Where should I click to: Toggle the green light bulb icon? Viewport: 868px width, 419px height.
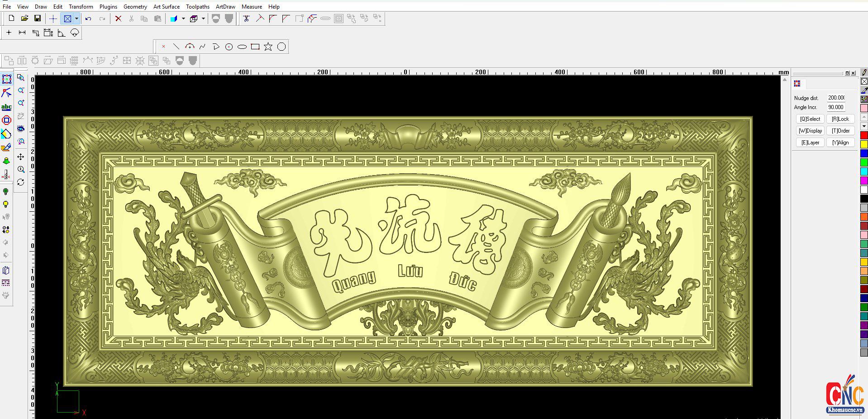click(x=6, y=192)
